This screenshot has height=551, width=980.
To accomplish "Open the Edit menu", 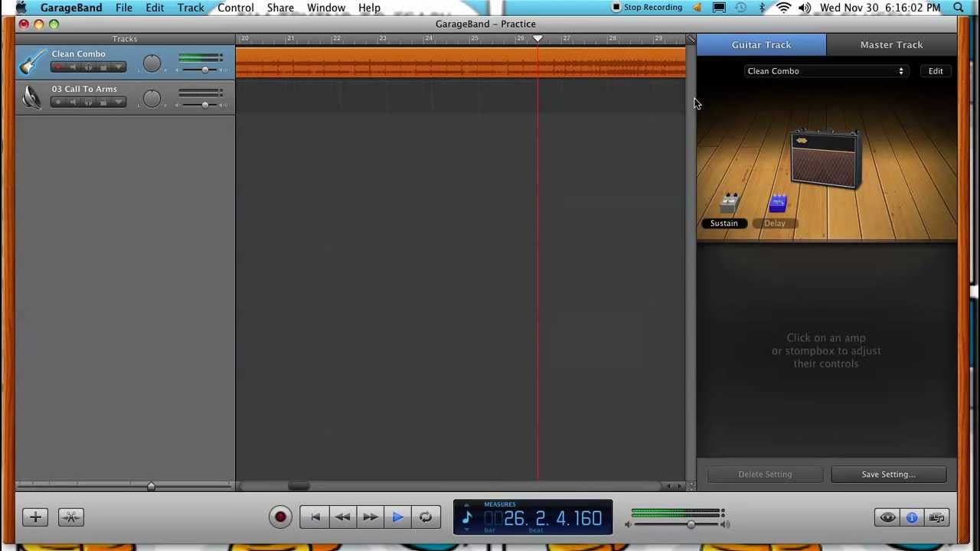I will (x=155, y=8).
